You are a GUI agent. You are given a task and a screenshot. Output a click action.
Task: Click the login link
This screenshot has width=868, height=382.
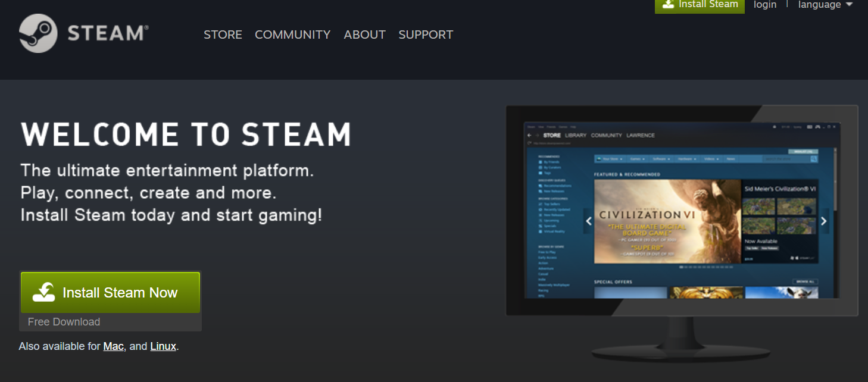(765, 5)
